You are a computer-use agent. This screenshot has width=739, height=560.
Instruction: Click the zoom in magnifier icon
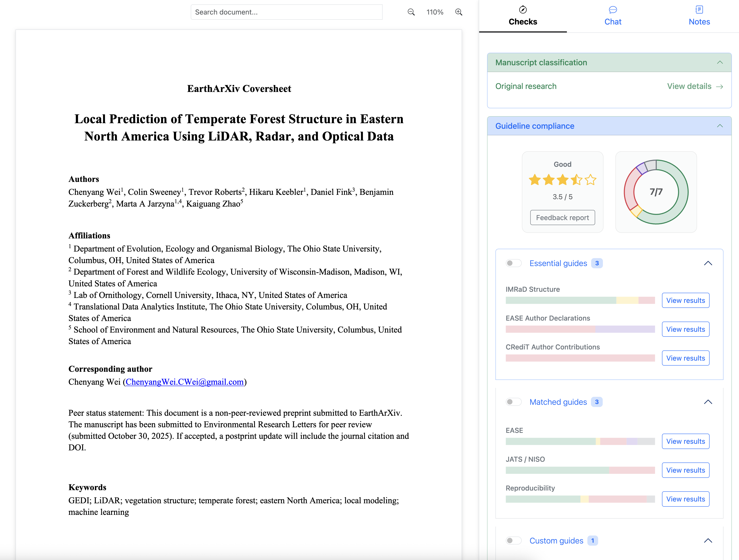459,12
